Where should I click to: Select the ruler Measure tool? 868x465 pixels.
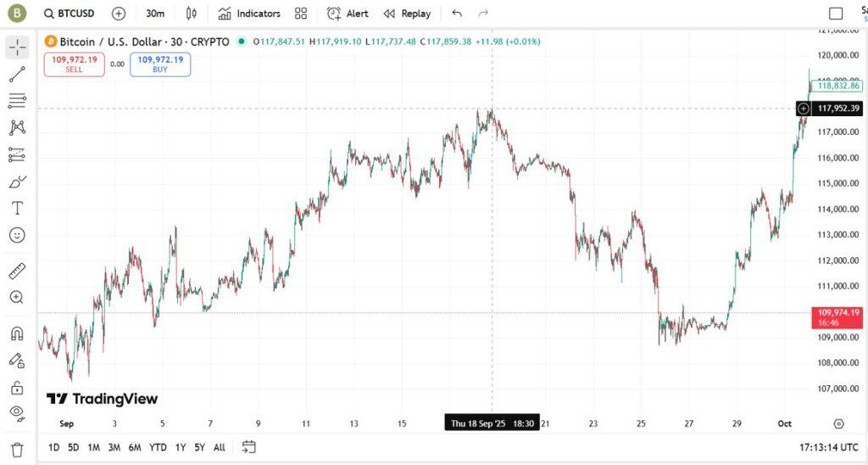17,272
